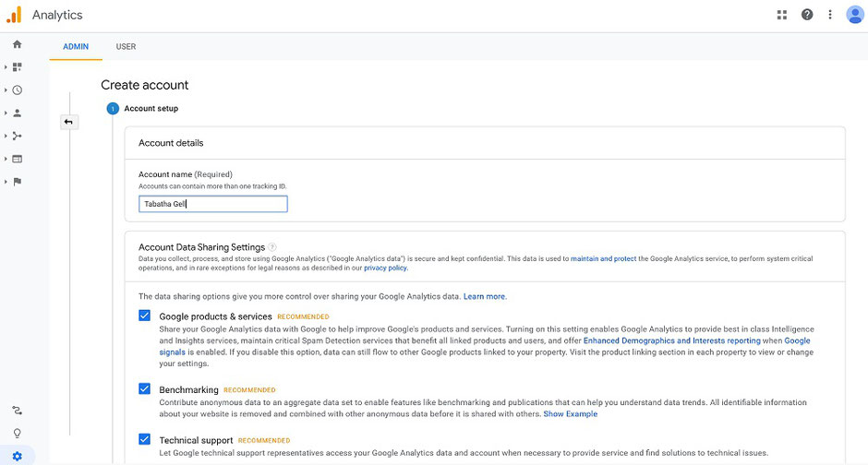Go to Home in the sidebar

click(18, 44)
